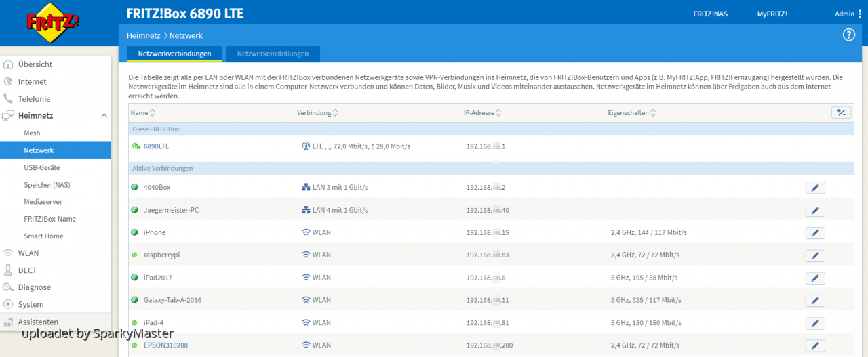This screenshot has width=868, height=357.
Task: Open the 6890LTE device link
Action: click(x=156, y=146)
